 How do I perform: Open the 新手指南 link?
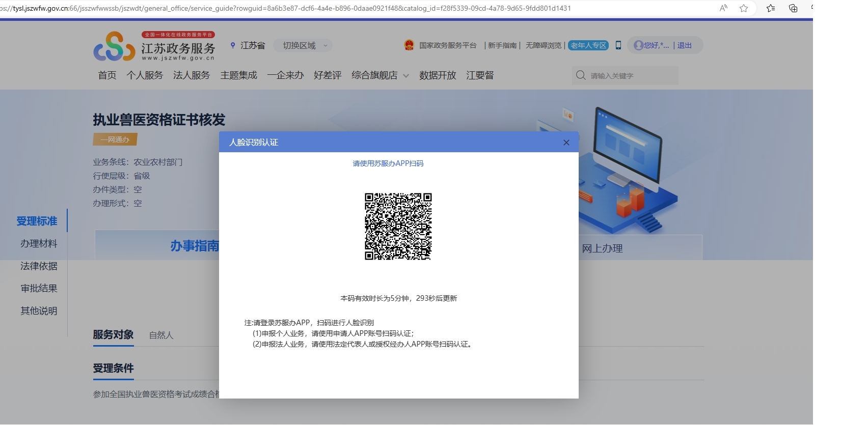point(502,45)
